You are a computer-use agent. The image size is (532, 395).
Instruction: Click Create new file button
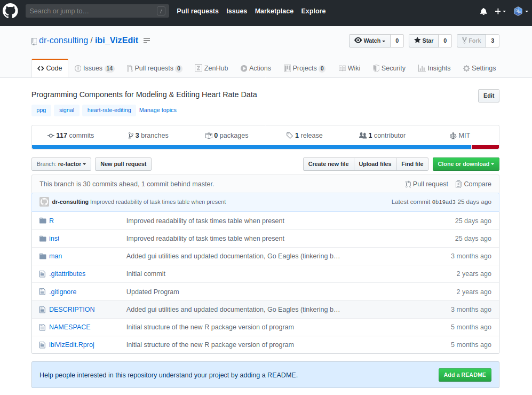coord(328,164)
